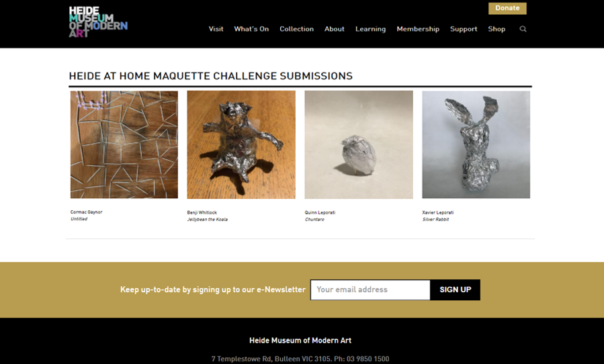Screen dimensions: 604x364
Task: Open the Visit menu
Action: point(216,29)
